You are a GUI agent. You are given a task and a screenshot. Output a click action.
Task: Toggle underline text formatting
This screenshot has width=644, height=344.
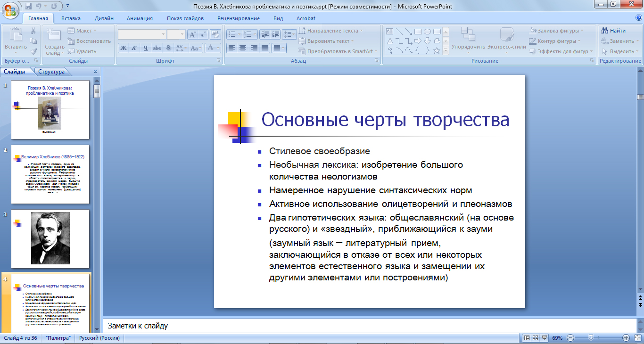(146, 48)
